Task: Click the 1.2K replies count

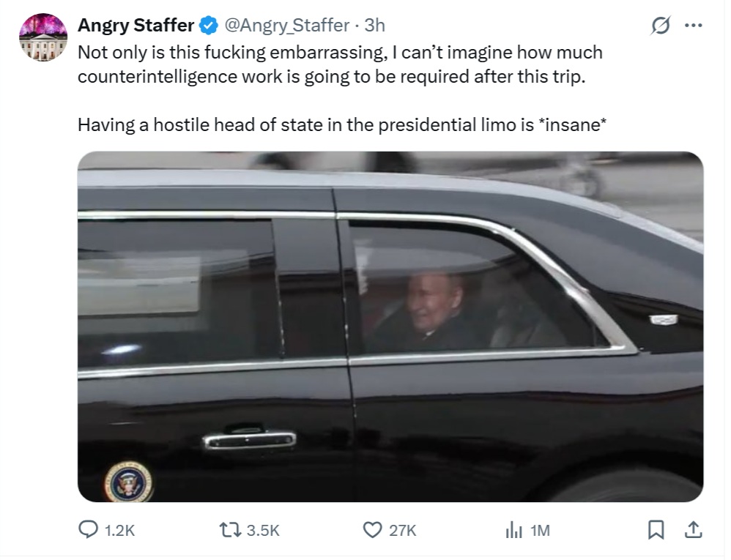Action: [120, 530]
